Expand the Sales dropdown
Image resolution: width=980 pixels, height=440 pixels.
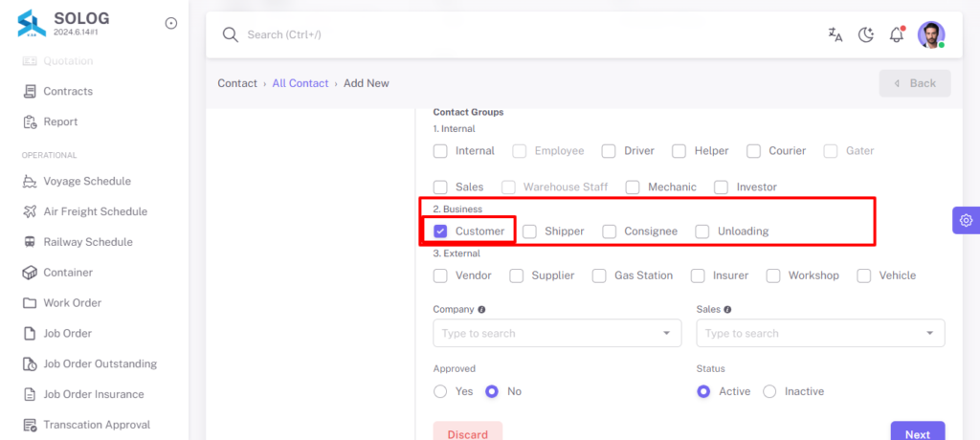point(820,333)
